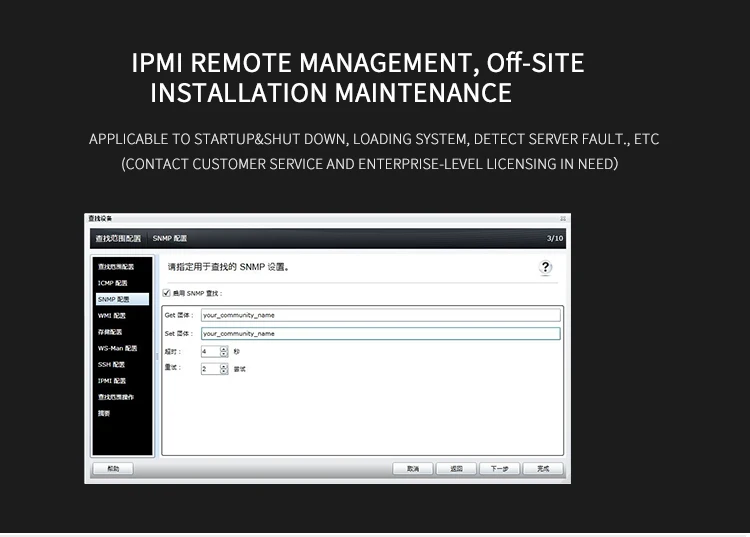The image size is (750, 537).
Task: Decrease the timeout value (4) with down arrow
Action: (224, 354)
